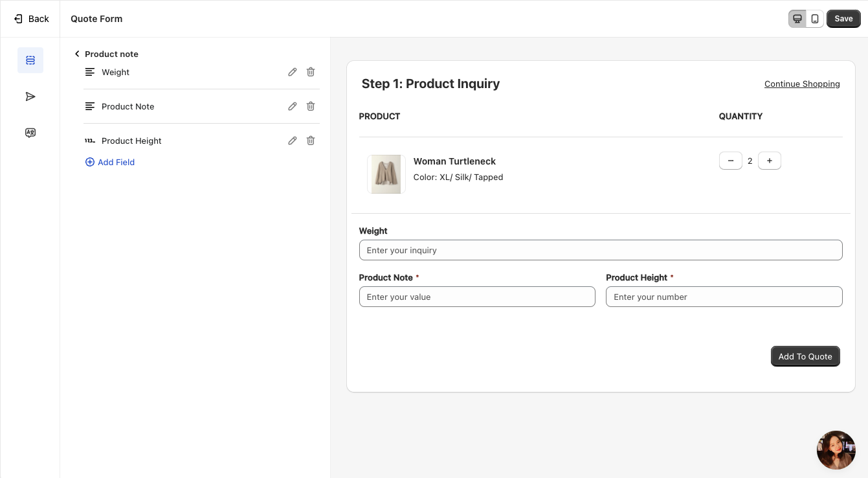Decrease quantity with minus button
Image resolution: width=868 pixels, height=478 pixels.
click(x=731, y=161)
